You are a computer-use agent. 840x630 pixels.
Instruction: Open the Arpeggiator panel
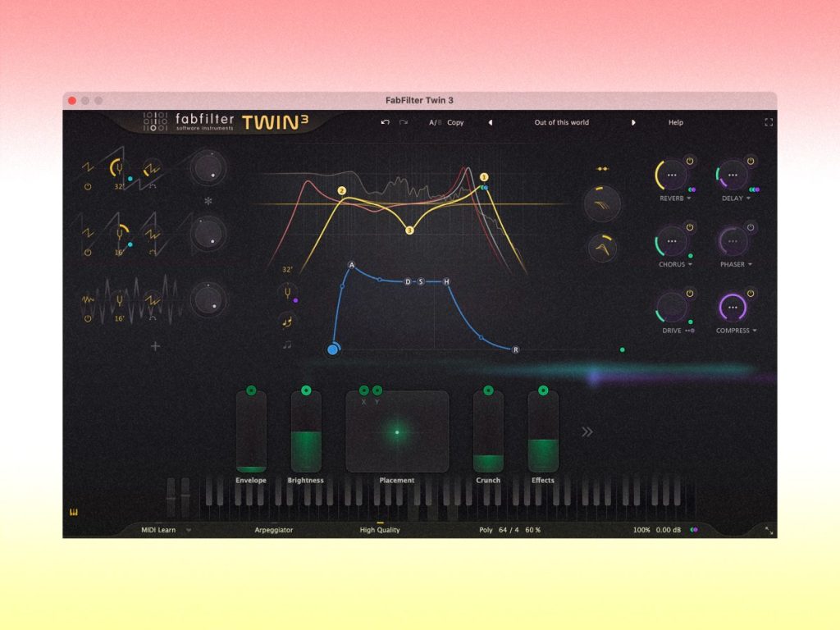tap(274, 530)
